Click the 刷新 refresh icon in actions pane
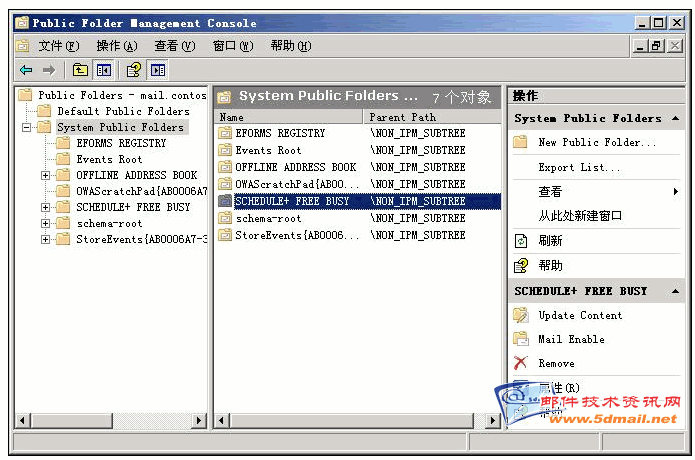 pos(520,241)
